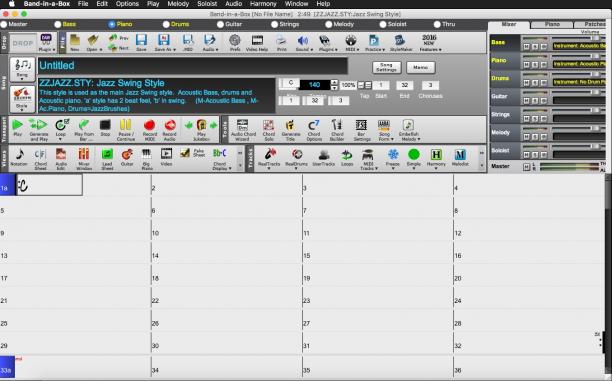The image size is (612, 381).
Task: Open StyleMaker
Action: click(x=401, y=43)
